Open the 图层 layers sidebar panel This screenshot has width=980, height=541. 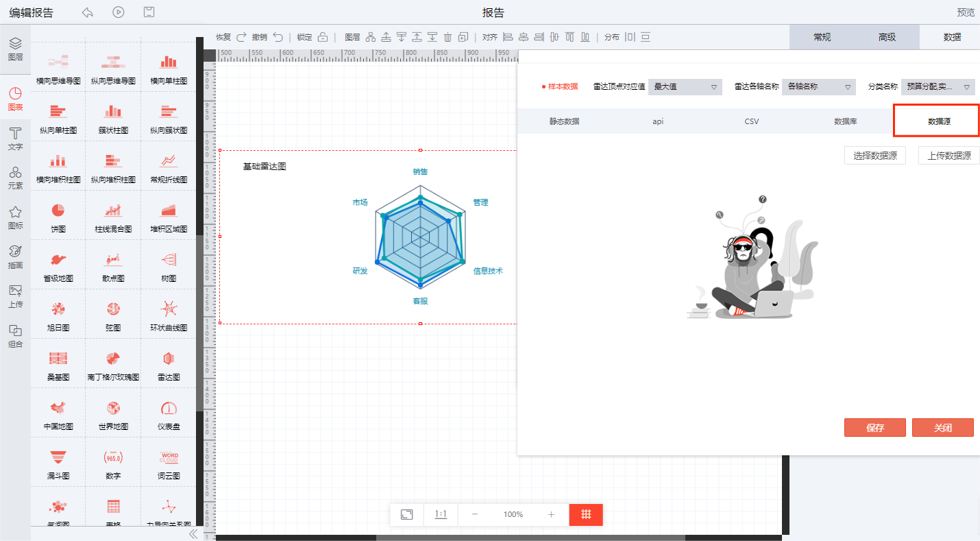coord(15,49)
